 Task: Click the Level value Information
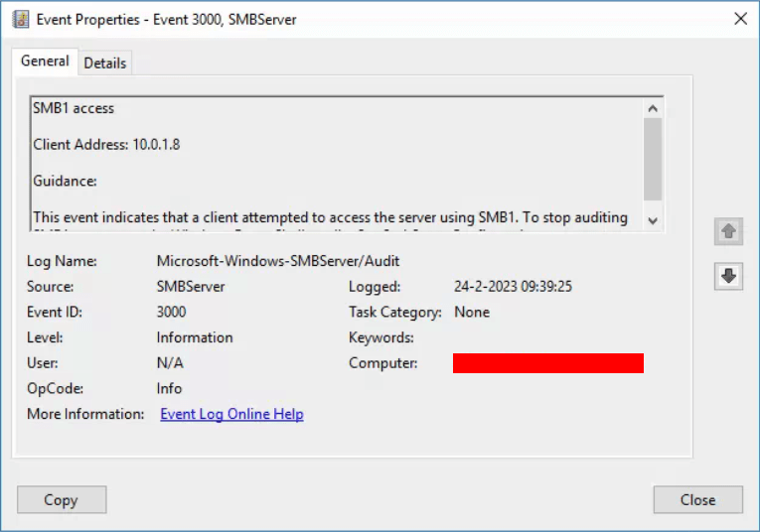pyautogui.click(x=195, y=337)
